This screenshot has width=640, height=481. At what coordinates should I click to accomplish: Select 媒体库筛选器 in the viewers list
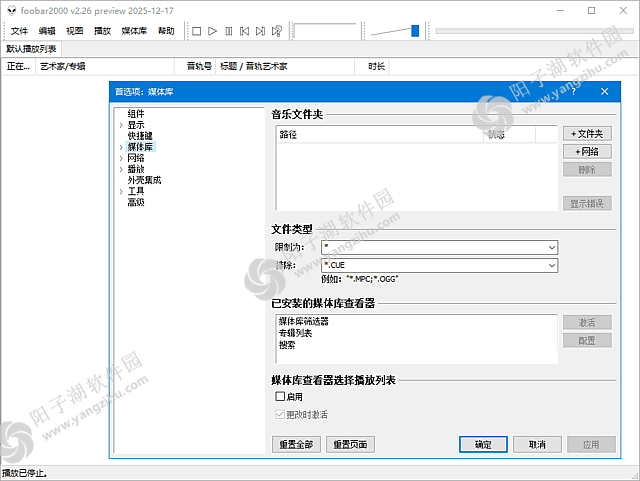(x=303, y=321)
